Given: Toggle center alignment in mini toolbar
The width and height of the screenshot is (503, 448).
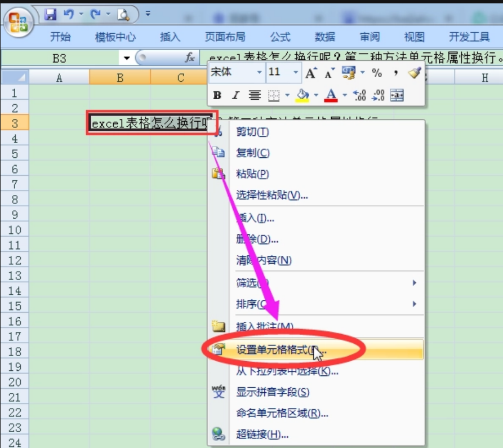Looking at the screenshot, I should pyautogui.click(x=255, y=95).
